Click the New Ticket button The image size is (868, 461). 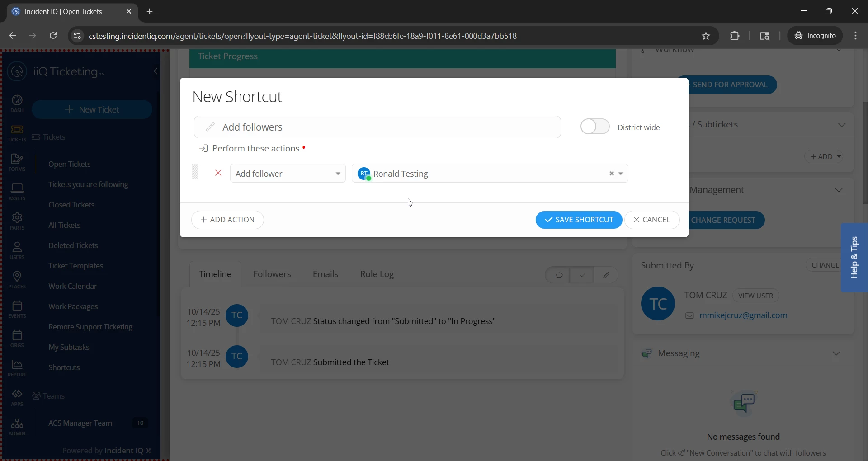coord(92,109)
